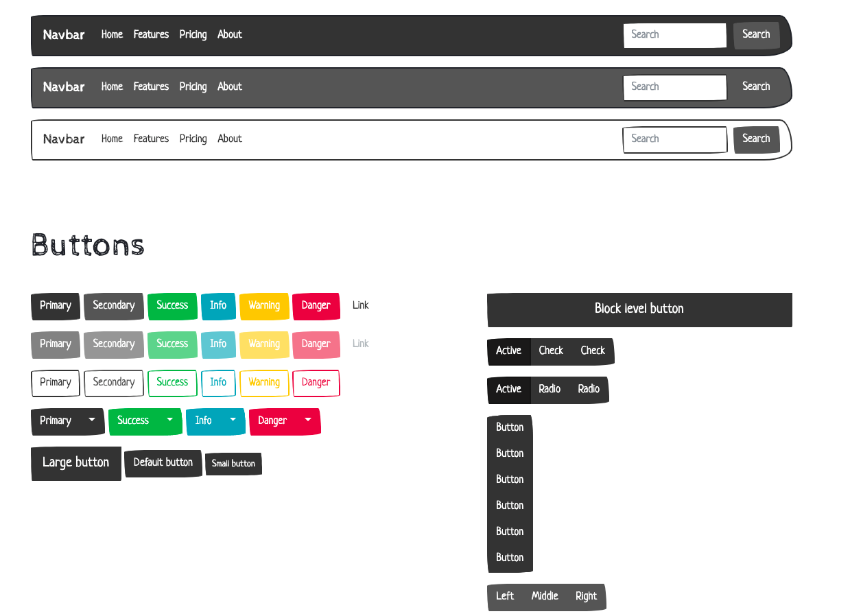
Task: Click the teal outlined Info button
Action: [218, 383]
